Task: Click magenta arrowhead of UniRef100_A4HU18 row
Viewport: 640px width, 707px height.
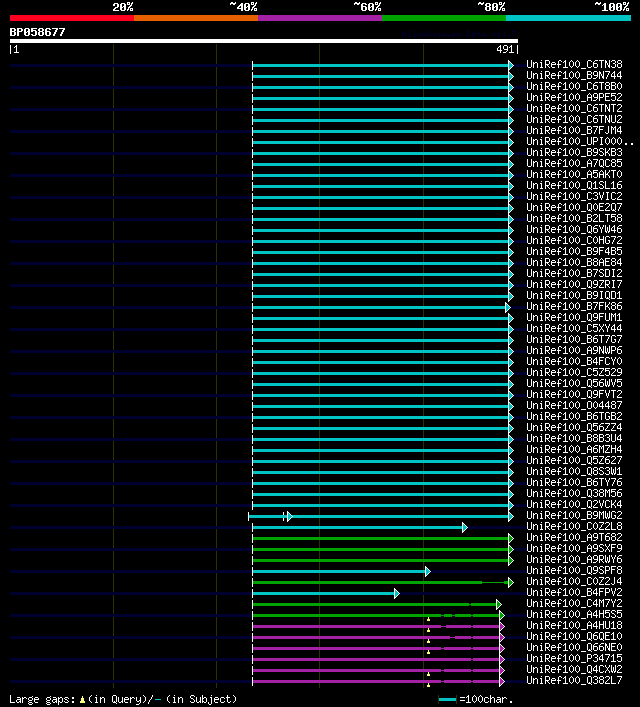Action: click(502, 627)
